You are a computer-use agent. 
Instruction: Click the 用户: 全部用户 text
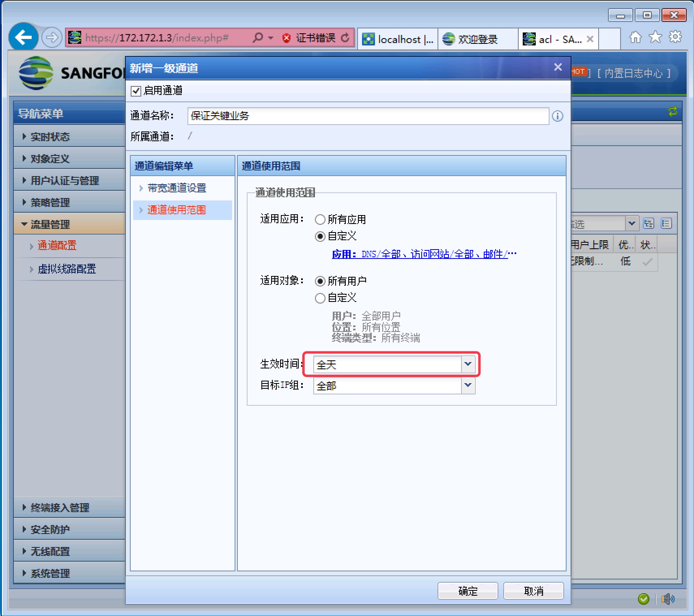click(366, 316)
